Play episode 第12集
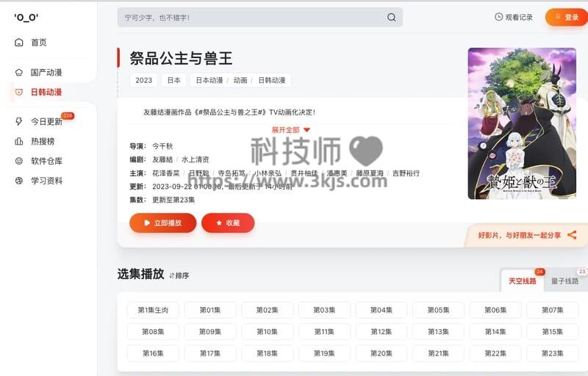The width and height of the screenshot is (588, 376). pos(381,332)
